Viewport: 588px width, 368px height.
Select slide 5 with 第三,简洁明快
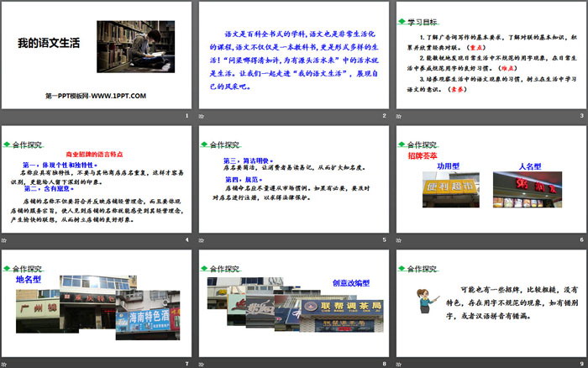294,179
